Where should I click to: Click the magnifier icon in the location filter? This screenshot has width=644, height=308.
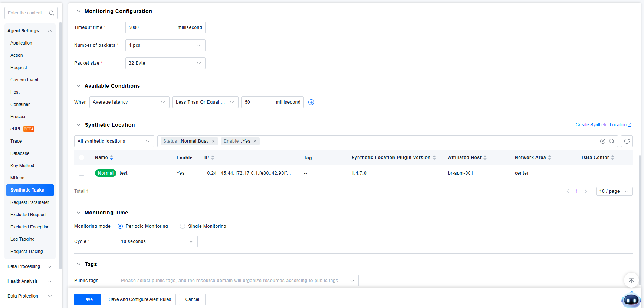612,141
